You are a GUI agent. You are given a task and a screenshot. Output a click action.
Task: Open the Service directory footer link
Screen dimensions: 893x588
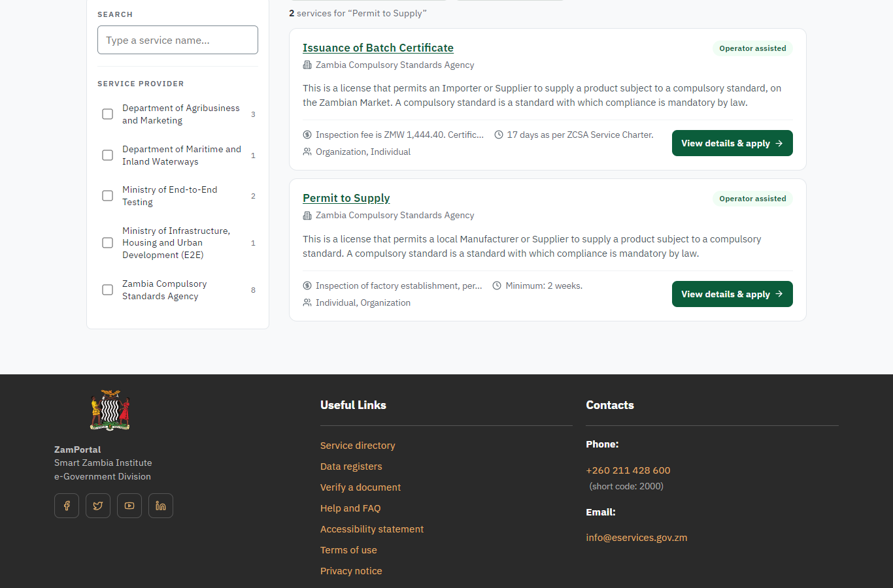coord(358,446)
